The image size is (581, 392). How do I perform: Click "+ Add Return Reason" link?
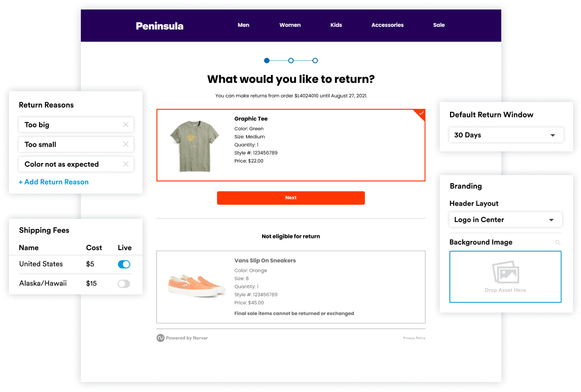[x=53, y=182]
